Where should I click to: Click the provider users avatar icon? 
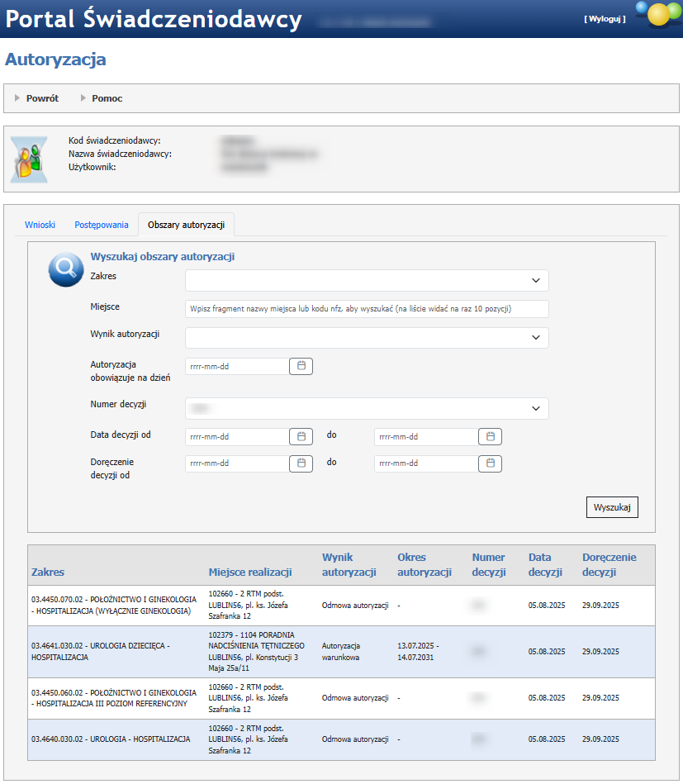pyautogui.click(x=28, y=159)
